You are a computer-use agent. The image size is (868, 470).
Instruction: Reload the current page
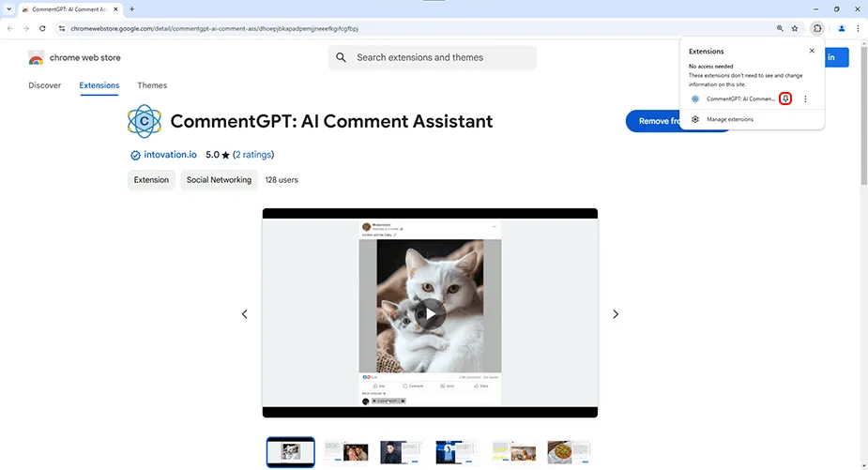click(x=42, y=28)
